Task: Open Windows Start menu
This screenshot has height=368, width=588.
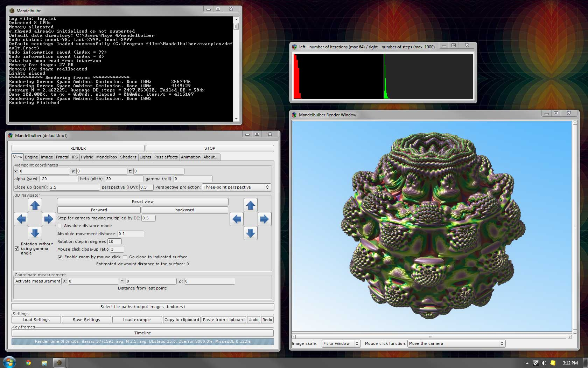Action: [9, 362]
